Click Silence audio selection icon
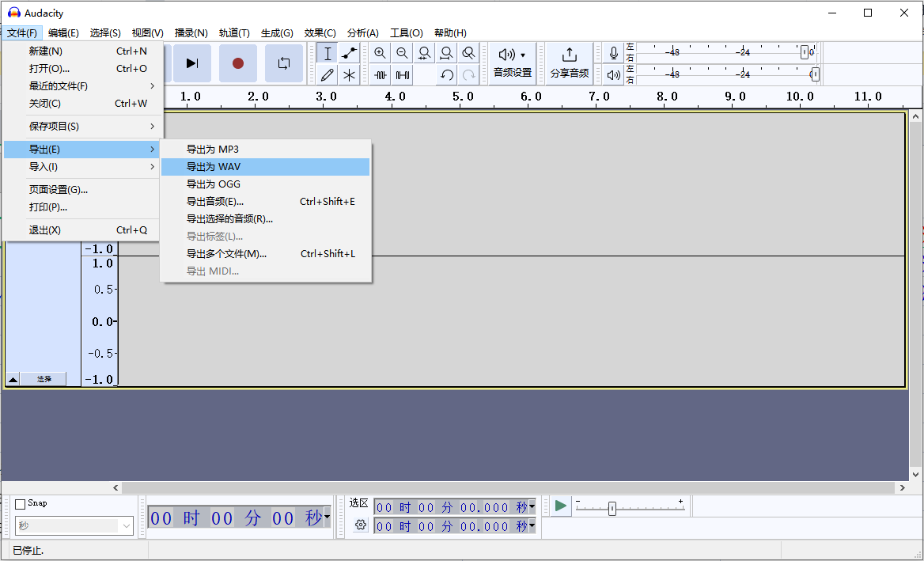924x561 pixels. [x=403, y=75]
